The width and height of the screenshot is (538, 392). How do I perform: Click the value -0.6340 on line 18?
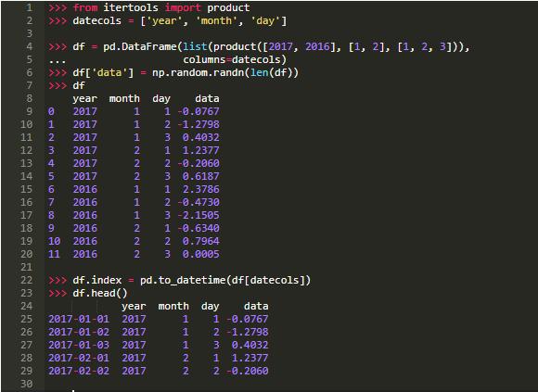pyautogui.click(x=199, y=228)
